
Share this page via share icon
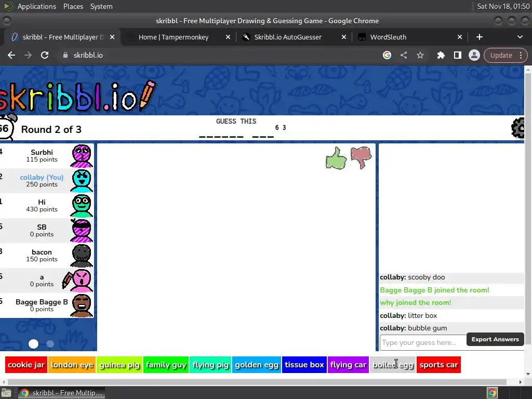[403, 55]
